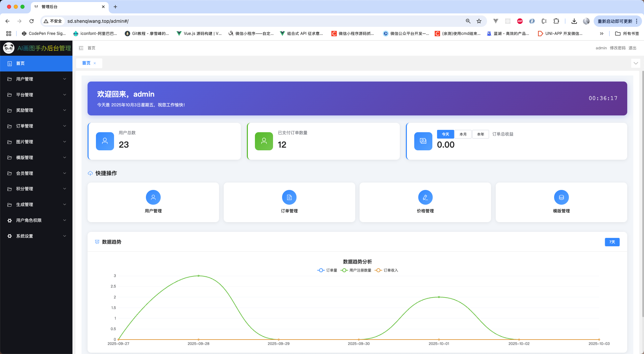The width and height of the screenshot is (644, 354).
Task: Click the 修改密码 link
Action: 618,48
